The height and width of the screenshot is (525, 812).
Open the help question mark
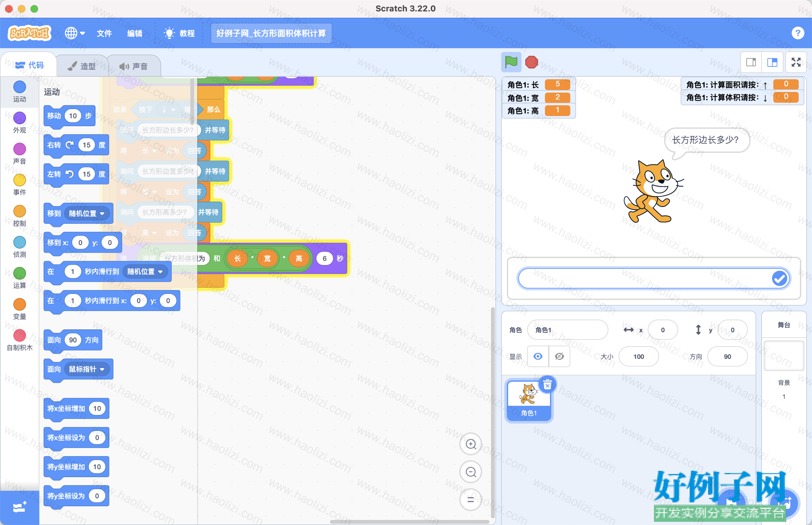coord(798,33)
